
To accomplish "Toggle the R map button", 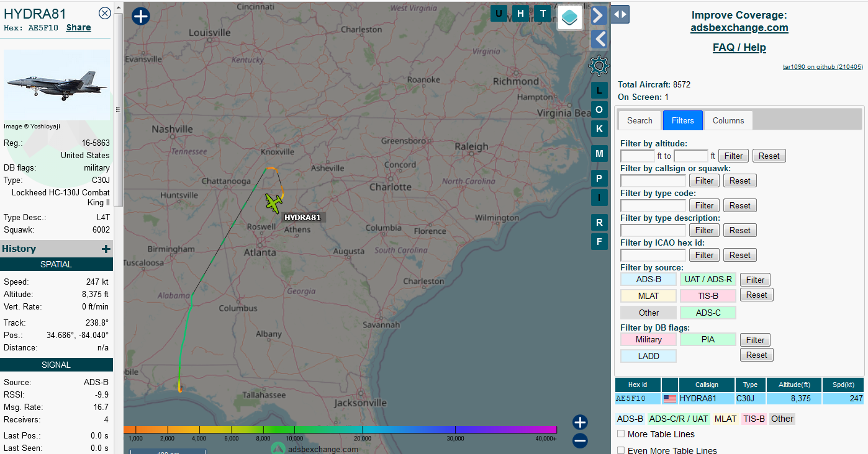I will tap(599, 223).
